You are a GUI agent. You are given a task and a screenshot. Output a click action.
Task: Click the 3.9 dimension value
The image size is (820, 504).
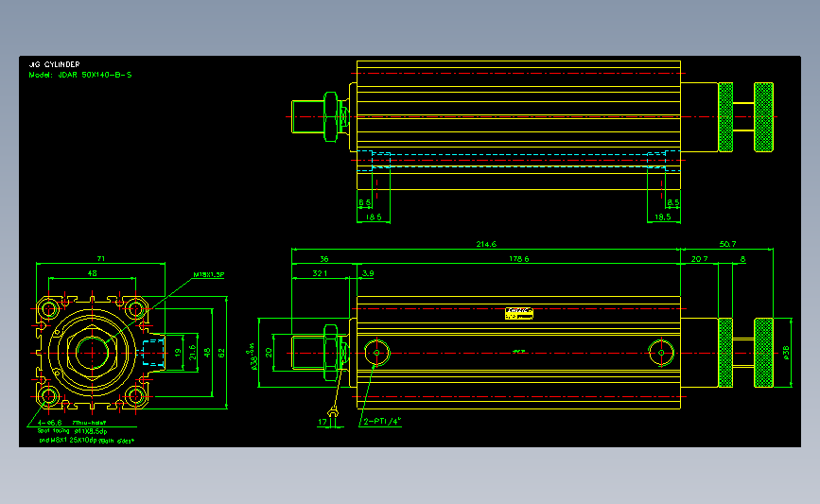[368, 273]
